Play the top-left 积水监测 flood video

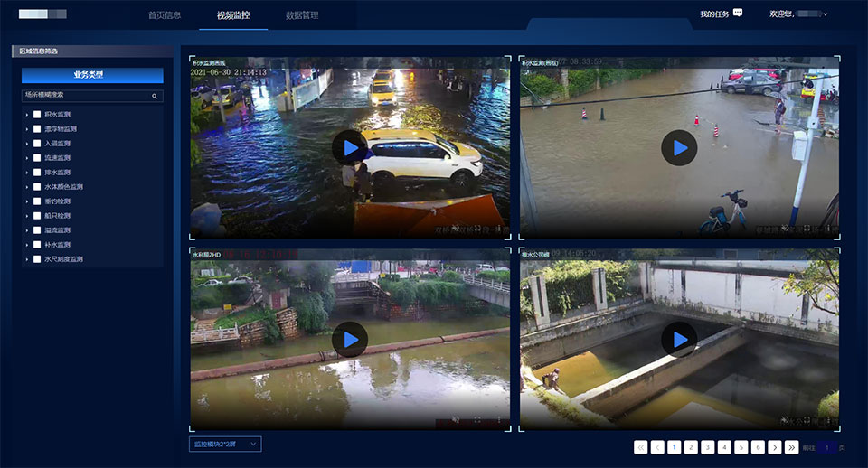click(350, 147)
